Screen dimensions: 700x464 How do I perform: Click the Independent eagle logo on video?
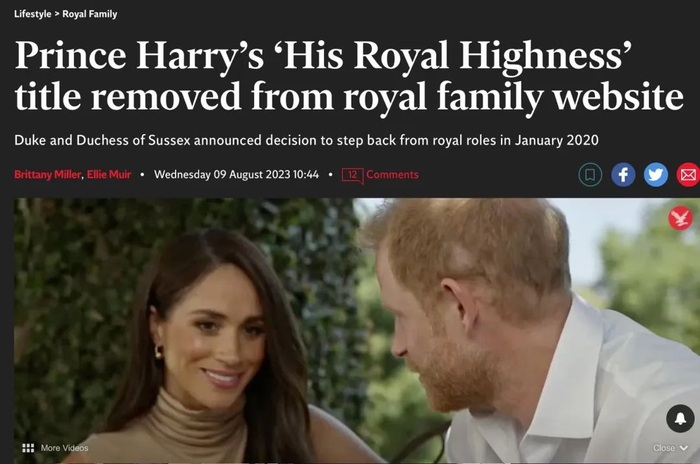pyautogui.click(x=680, y=218)
